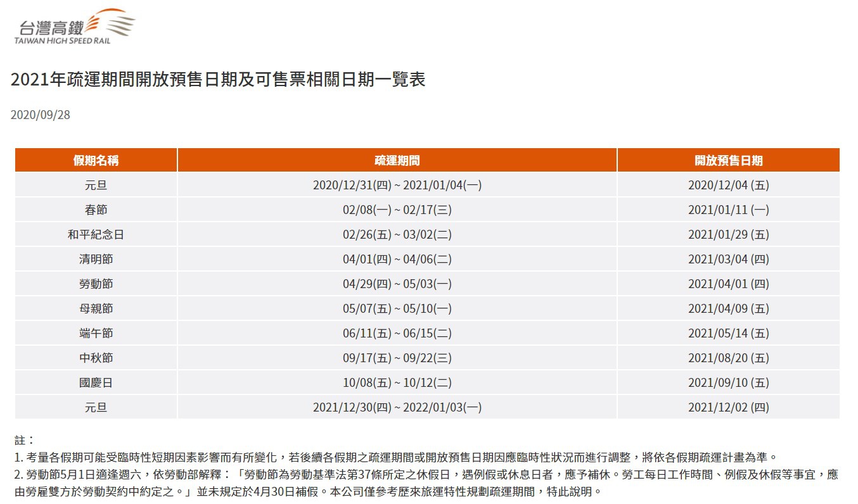Click presale date 2021/01/29 (五)
Viewport: 858px width, 504px height.
coord(729,234)
